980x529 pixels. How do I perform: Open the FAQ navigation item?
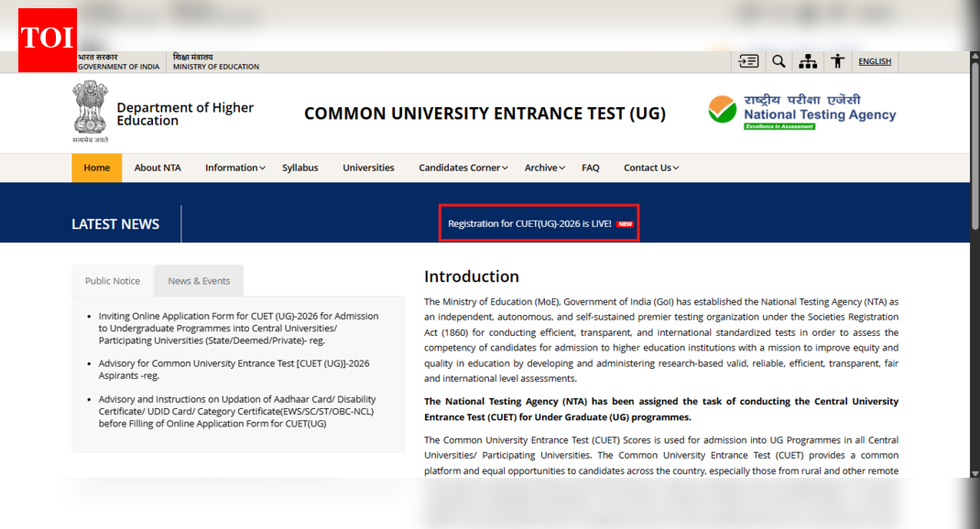[x=590, y=167]
